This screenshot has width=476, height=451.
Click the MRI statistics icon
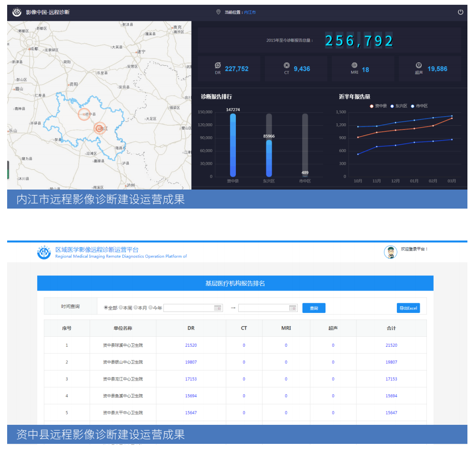click(x=354, y=65)
